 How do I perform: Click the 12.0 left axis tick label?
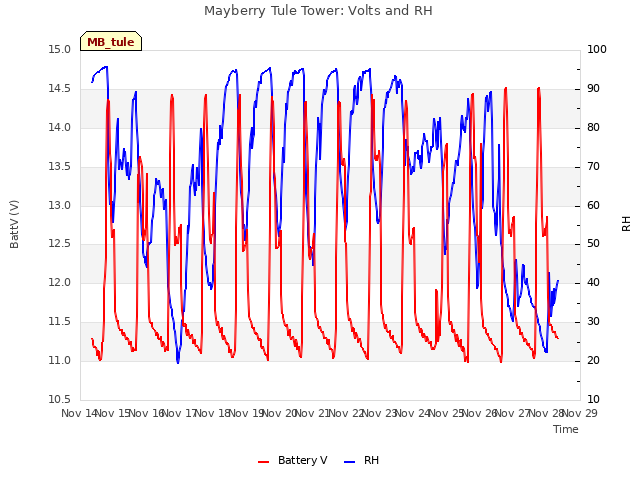pyautogui.click(x=59, y=282)
